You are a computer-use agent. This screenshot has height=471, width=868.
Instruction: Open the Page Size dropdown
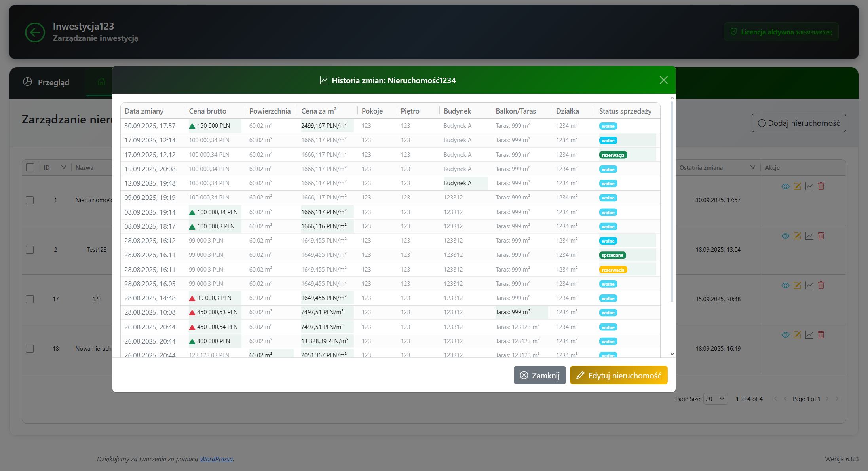[x=715, y=399]
